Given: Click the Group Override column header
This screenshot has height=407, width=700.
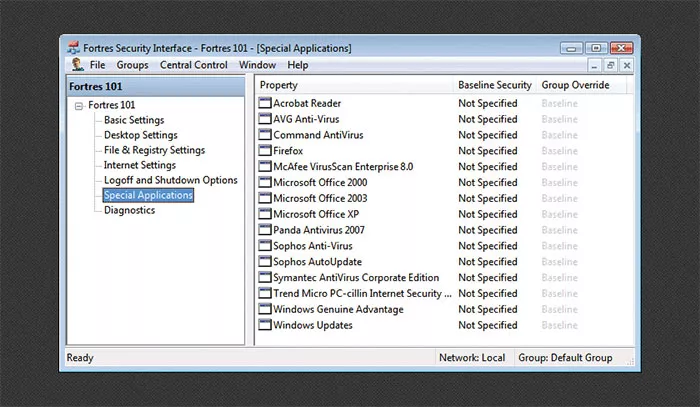Looking at the screenshot, I should coord(581,85).
